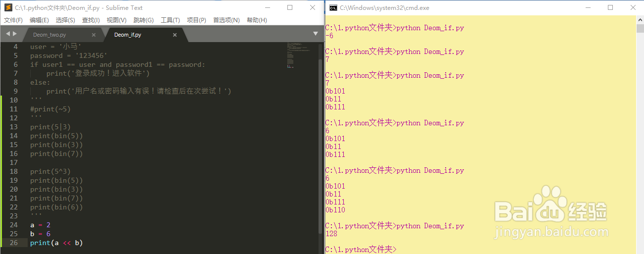Click the last empty cmd prompt line
The image size is (644, 254).
(x=361, y=250)
